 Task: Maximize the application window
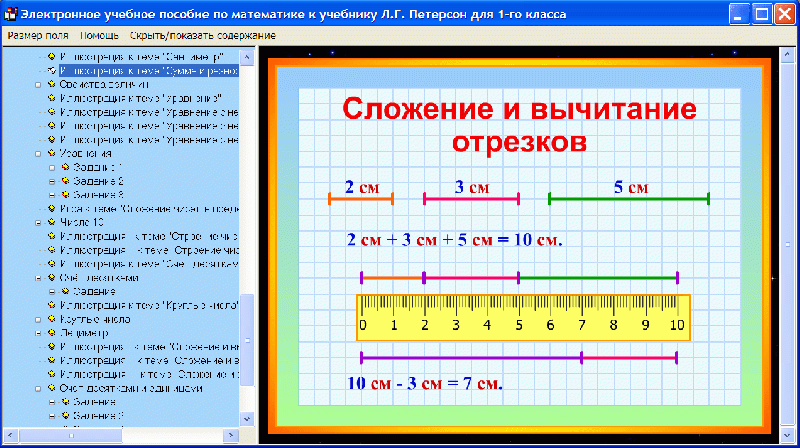(762, 14)
